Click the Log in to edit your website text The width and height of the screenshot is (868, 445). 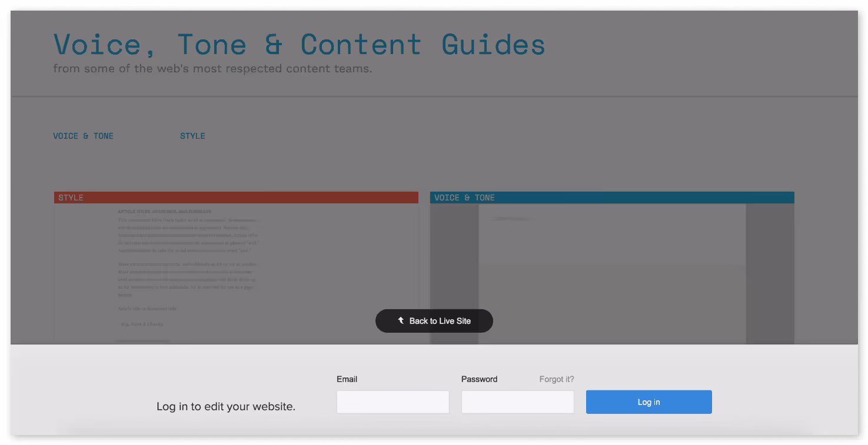tap(226, 406)
